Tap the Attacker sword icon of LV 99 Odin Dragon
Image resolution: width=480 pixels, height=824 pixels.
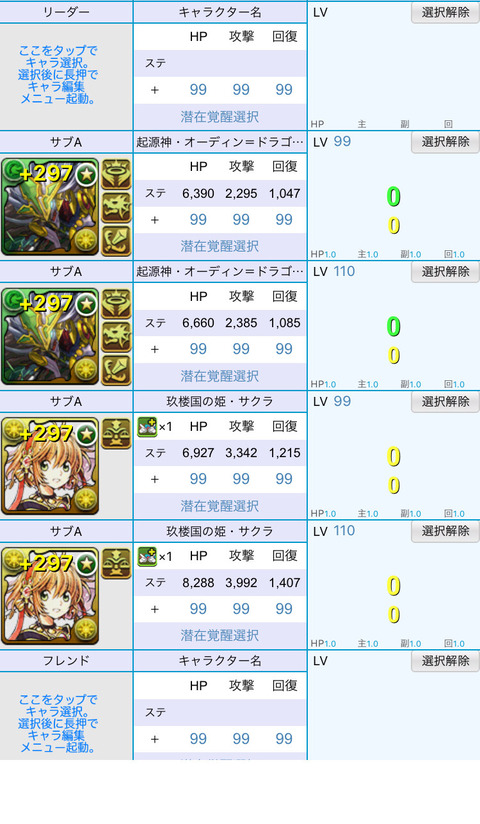pyautogui.click(x=116, y=240)
